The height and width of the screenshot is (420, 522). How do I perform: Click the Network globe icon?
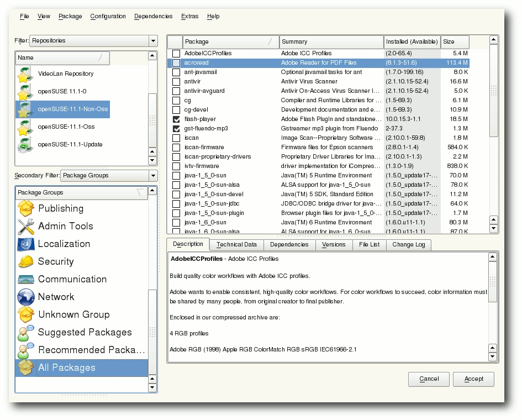coord(26,297)
